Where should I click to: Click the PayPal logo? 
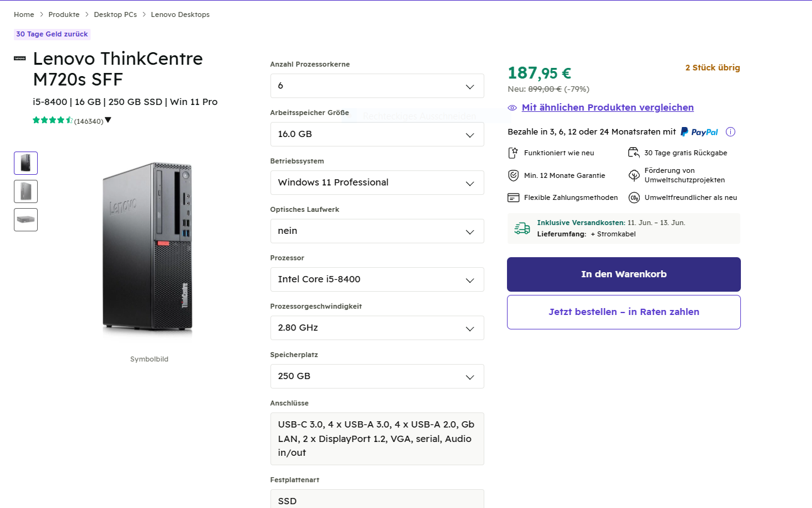pyautogui.click(x=699, y=132)
